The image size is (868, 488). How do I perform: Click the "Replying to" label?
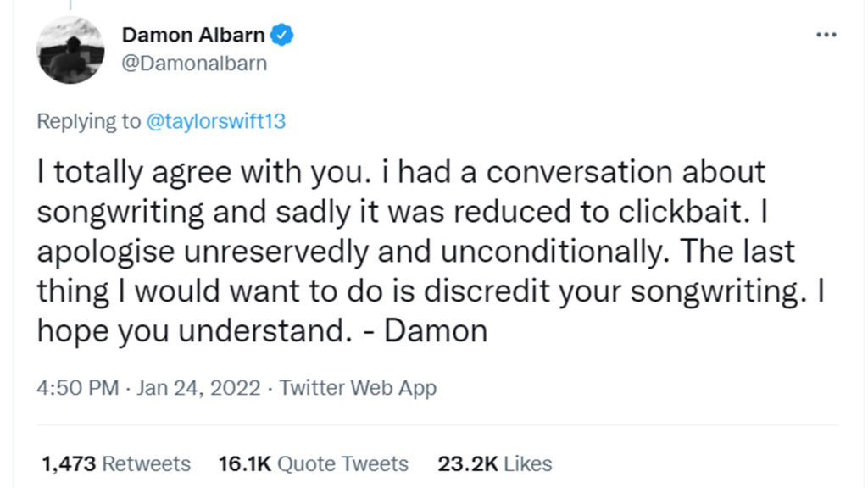[89, 121]
